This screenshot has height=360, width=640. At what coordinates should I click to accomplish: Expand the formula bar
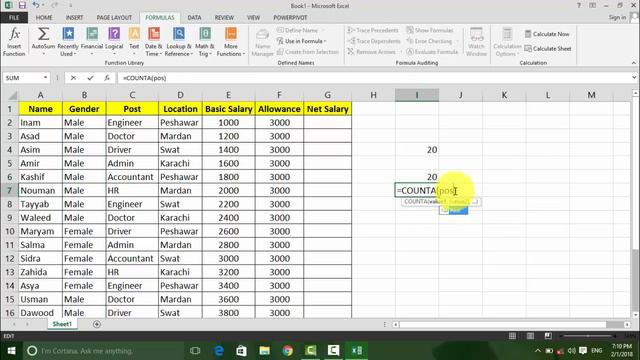point(634,78)
